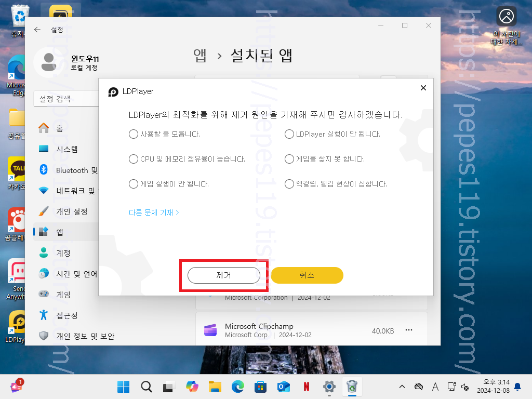Launch Copilot from the taskbar

click(x=192, y=387)
